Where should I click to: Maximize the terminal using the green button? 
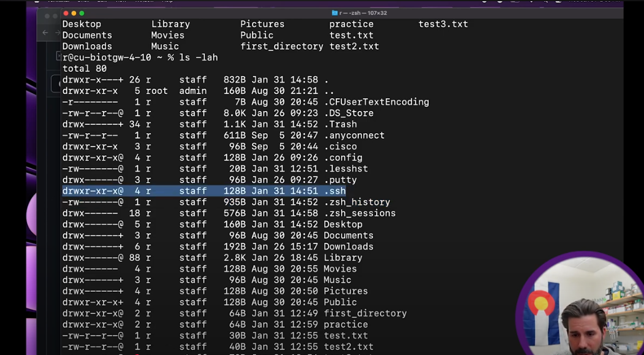(x=81, y=13)
